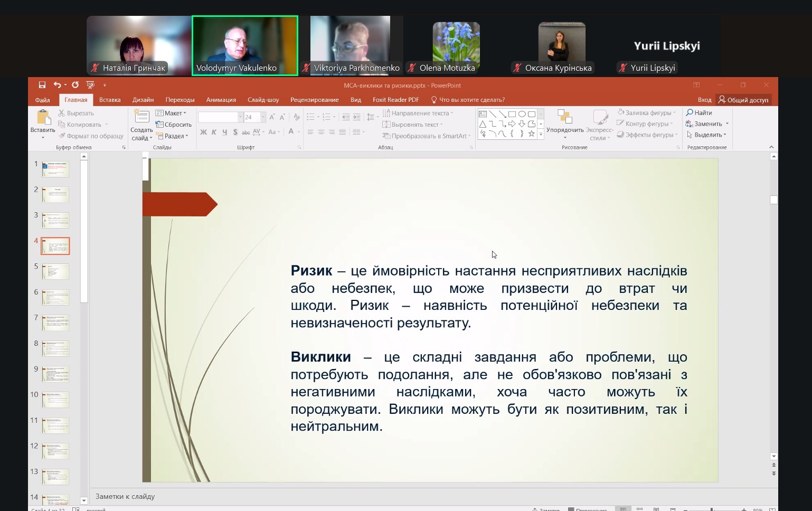Switch to the Слайд-шоу tab
The height and width of the screenshot is (511, 812).
tap(263, 100)
